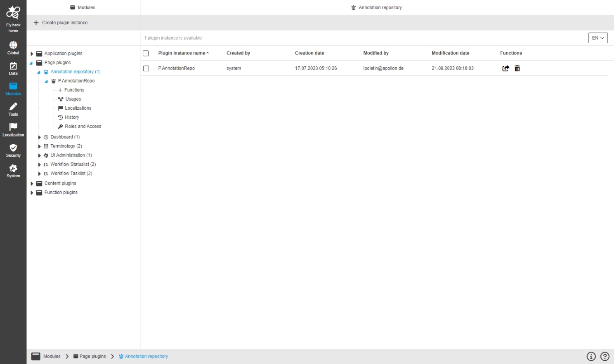Click the Modules title above the tree
This screenshot has width=614, height=364.
click(x=86, y=7)
